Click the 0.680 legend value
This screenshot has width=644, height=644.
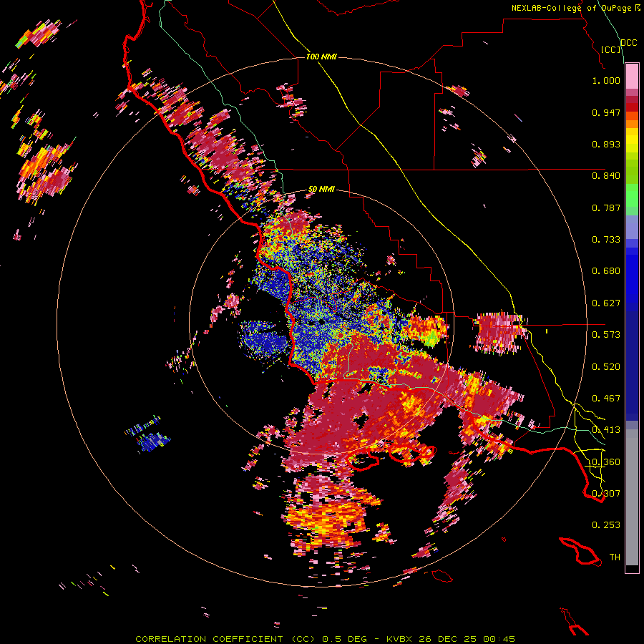point(606,271)
